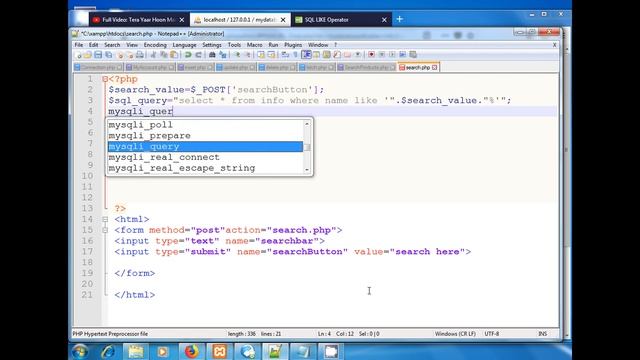
Task: Click the 'length : 336' status bar entry
Action: pyautogui.click(x=242, y=334)
